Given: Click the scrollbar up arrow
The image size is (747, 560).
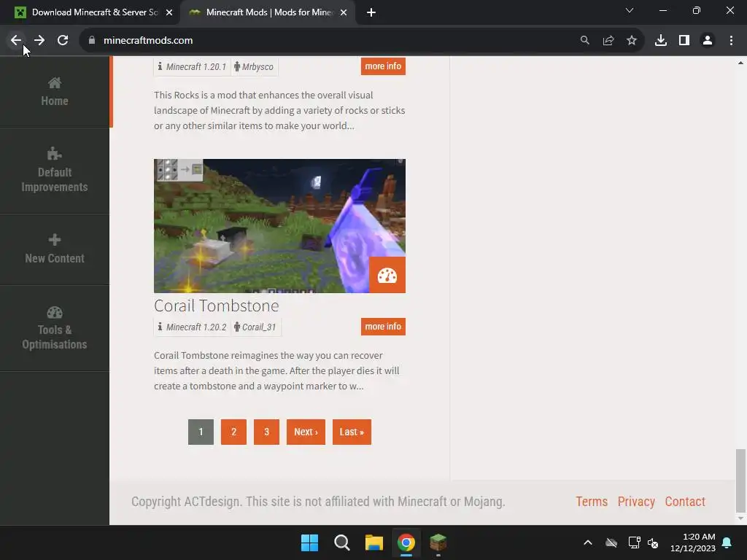Looking at the screenshot, I should point(740,63).
